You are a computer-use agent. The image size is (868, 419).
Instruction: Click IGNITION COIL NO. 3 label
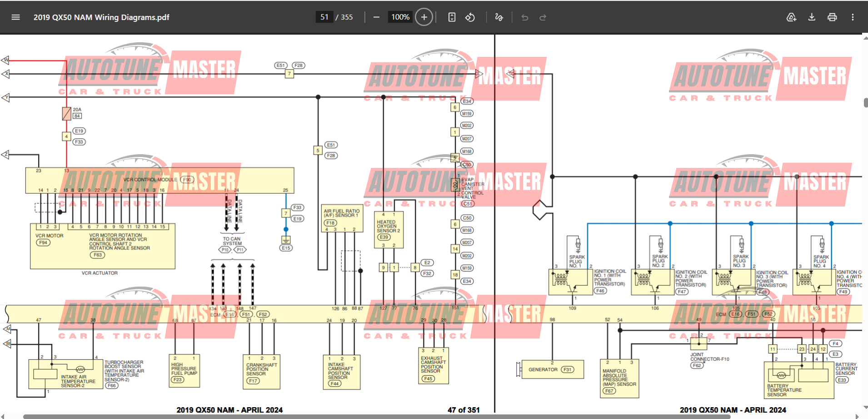click(x=772, y=279)
